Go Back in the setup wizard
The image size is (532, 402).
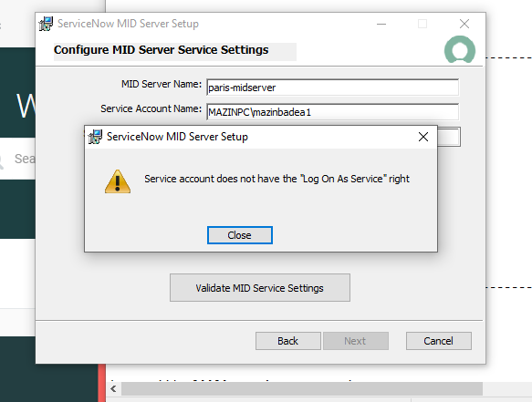[288, 341]
